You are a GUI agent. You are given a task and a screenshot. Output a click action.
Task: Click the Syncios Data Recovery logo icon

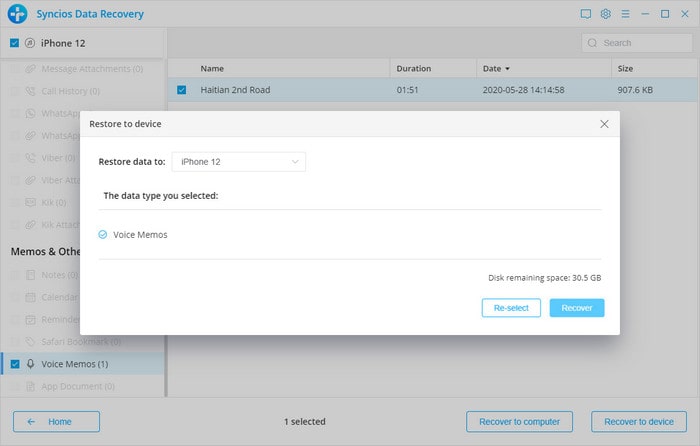(x=17, y=14)
